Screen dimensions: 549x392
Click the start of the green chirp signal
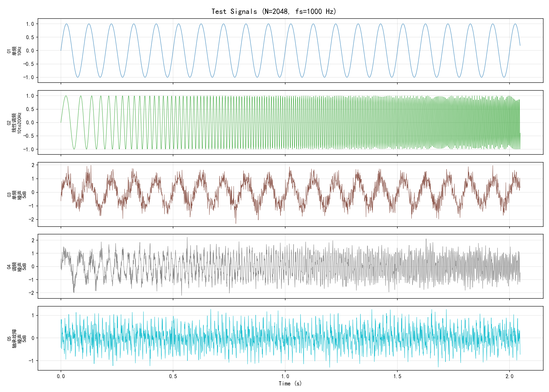(61, 122)
